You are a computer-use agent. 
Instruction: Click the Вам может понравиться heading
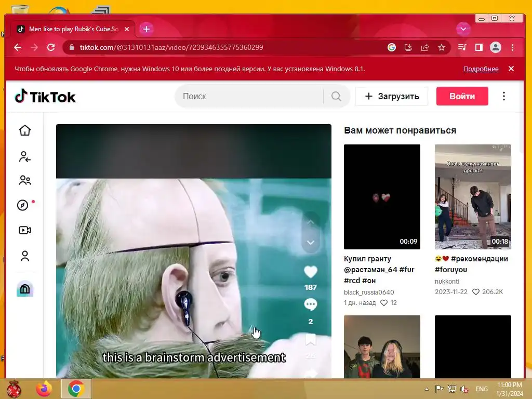400,130
